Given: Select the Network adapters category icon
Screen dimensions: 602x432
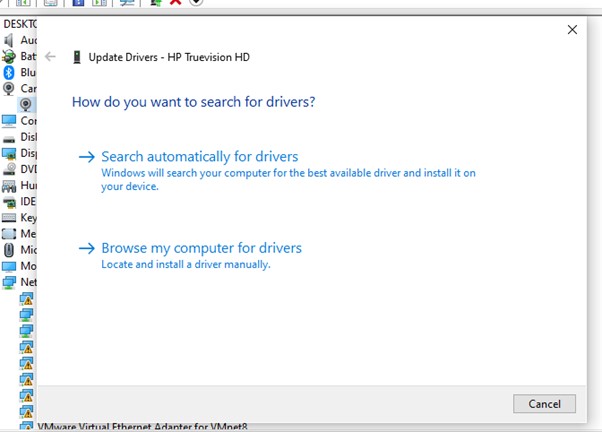Looking at the screenshot, I should (9, 282).
